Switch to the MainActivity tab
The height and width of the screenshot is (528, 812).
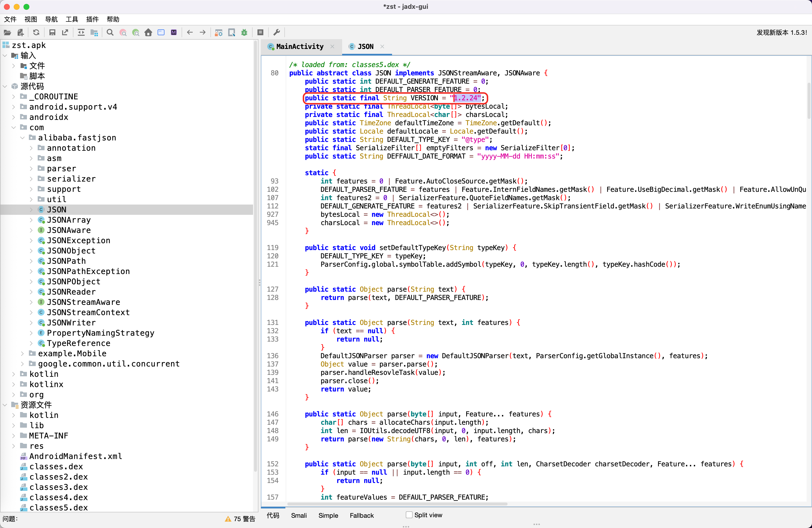(299, 46)
